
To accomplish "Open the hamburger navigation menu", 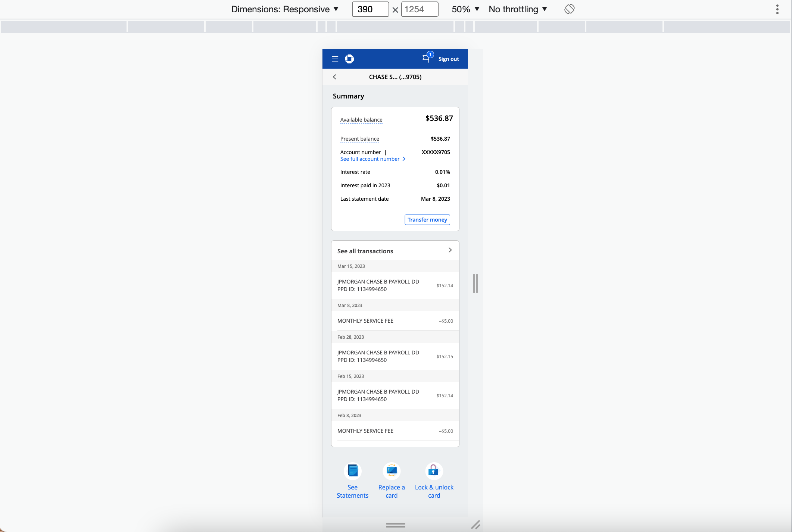I will (x=335, y=59).
